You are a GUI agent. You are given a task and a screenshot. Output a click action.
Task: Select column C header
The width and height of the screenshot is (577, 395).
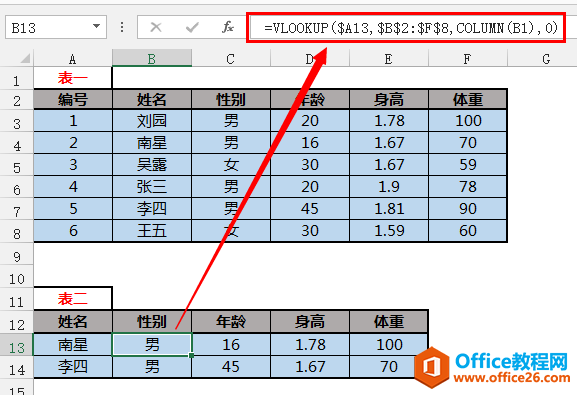click(x=231, y=59)
